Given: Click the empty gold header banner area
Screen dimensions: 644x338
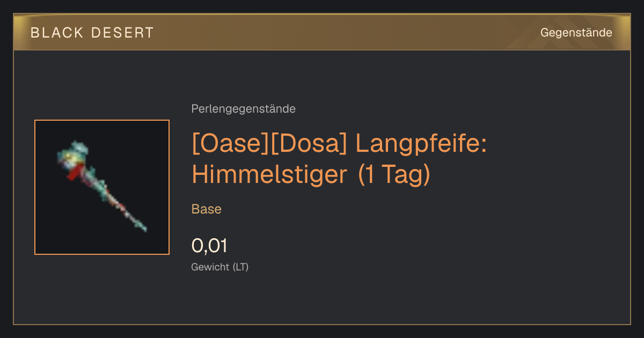Looking at the screenshot, I should 343,32.
